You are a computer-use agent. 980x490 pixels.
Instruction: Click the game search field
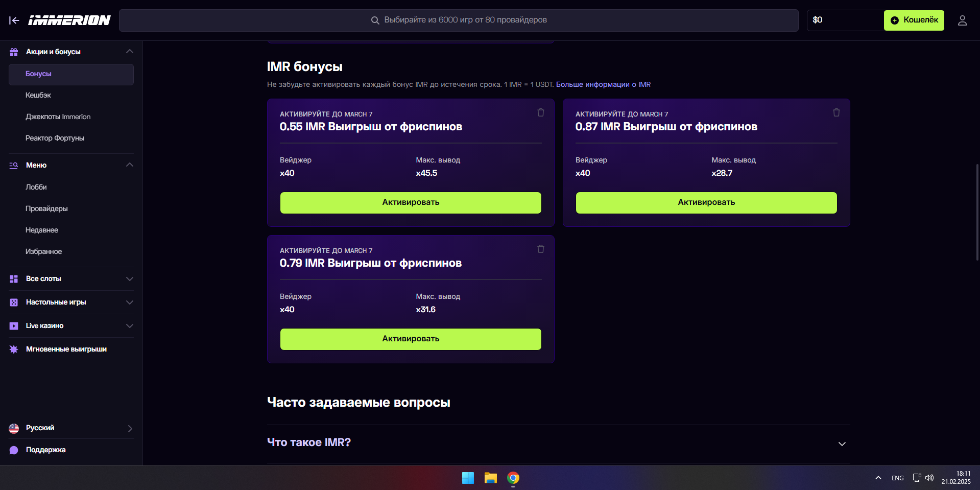click(458, 20)
